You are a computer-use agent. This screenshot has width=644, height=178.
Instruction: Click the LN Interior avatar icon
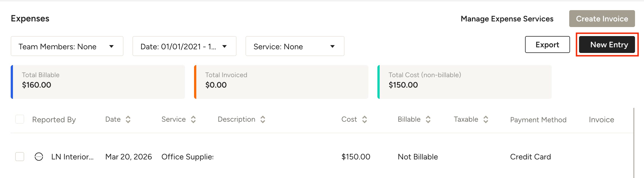(x=39, y=157)
